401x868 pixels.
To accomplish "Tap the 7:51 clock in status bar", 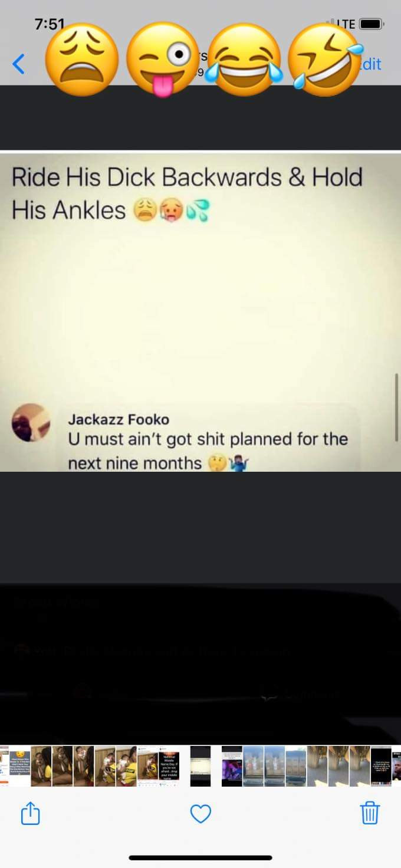I will click(50, 24).
